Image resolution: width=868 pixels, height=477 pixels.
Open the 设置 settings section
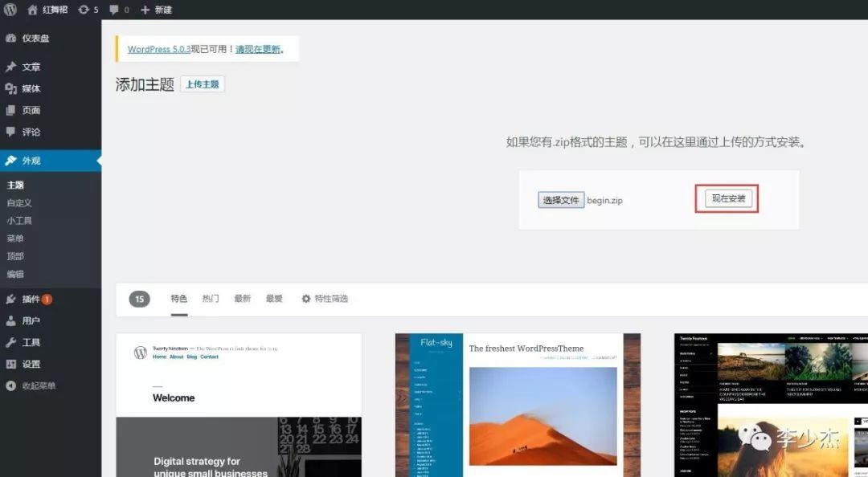(51, 364)
